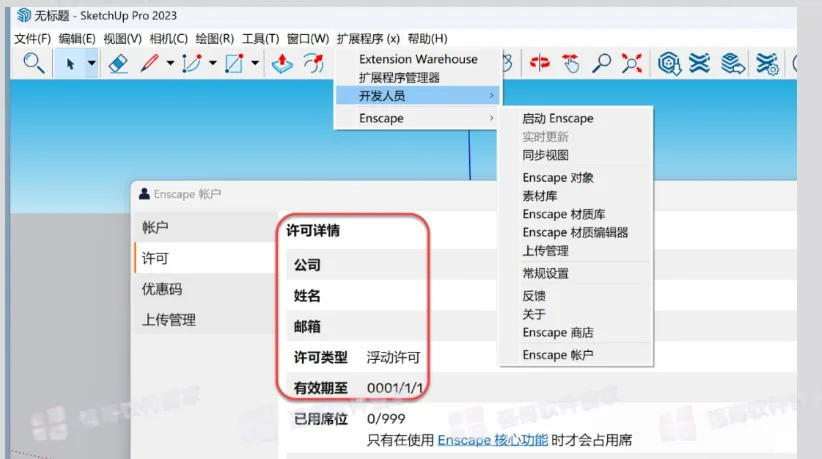Select the Rectangle shape tool

coord(234,63)
